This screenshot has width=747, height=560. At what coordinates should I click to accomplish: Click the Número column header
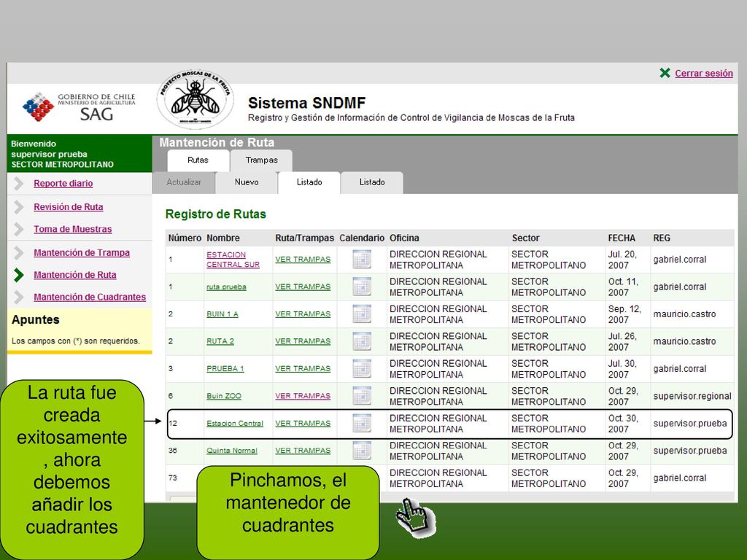point(185,238)
